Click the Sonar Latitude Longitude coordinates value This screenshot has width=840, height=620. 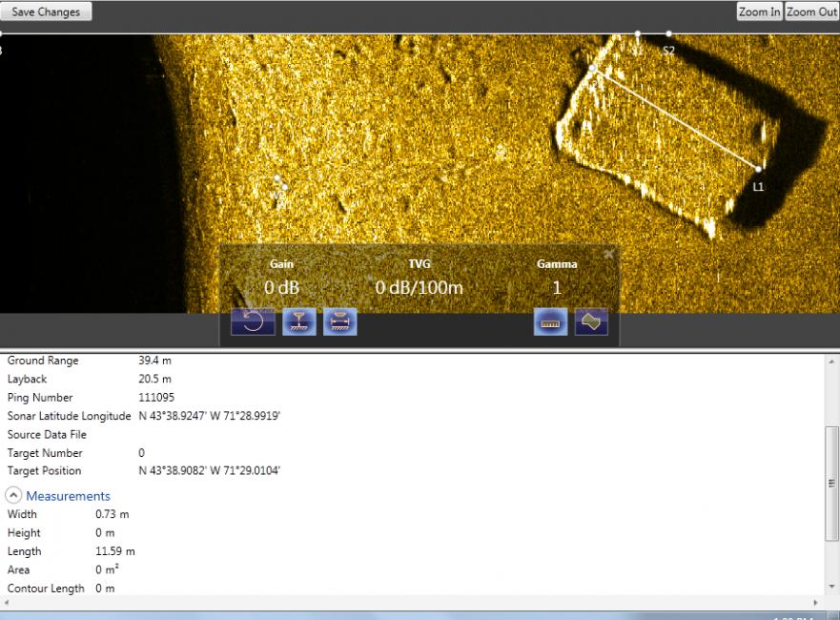click(210, 416)
